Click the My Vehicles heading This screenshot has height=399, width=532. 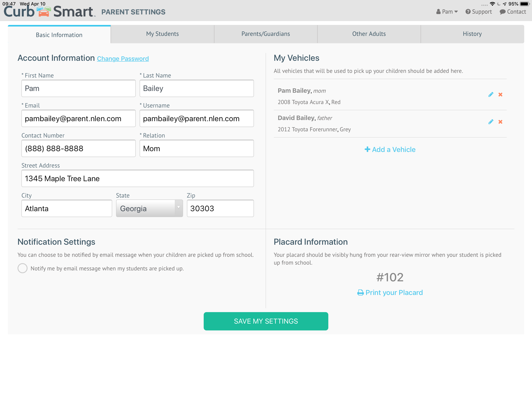pos(296,58)
